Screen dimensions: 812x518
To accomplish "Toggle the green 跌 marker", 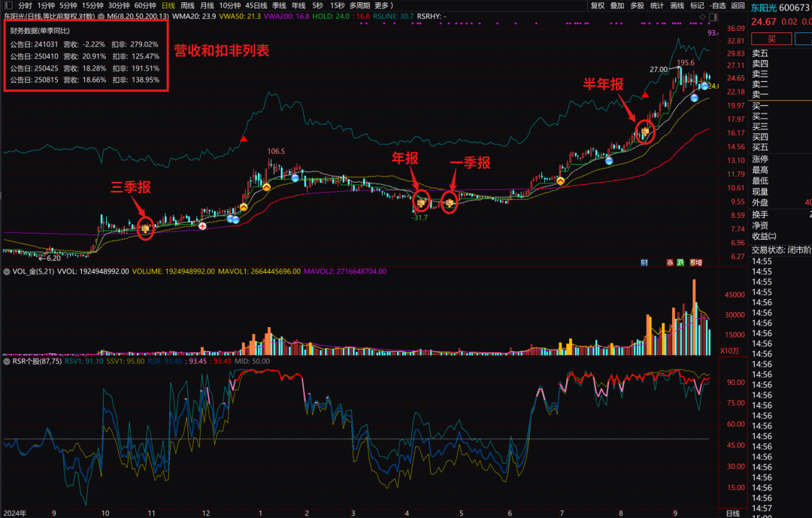I will pos(680,262).
